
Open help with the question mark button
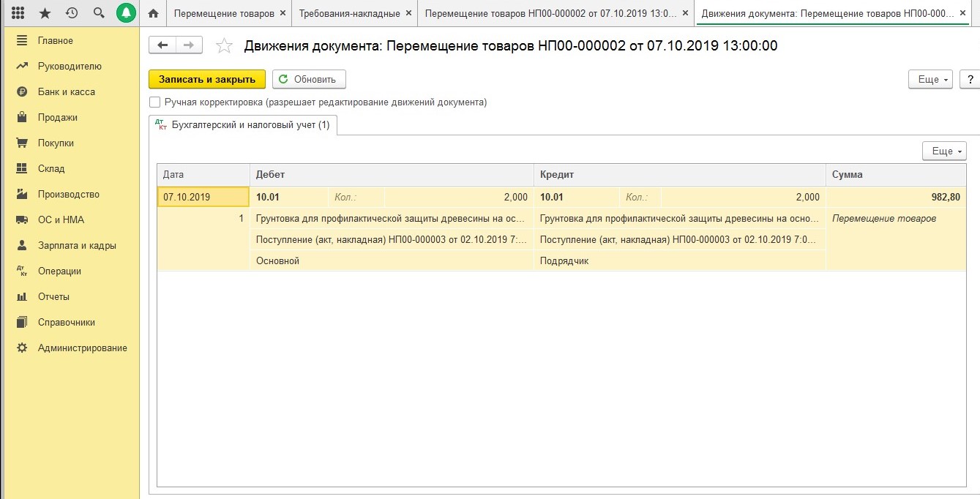[x=970, y=79]
